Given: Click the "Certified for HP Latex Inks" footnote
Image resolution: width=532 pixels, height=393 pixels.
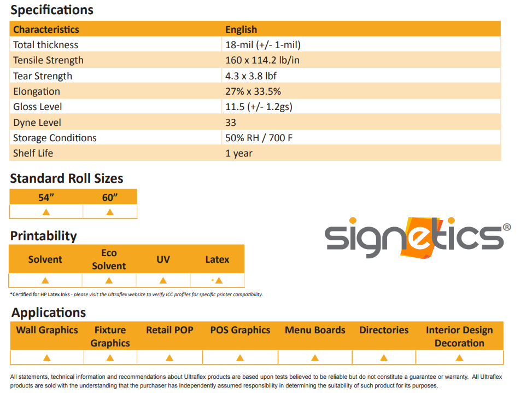Looking at the screenshot, I should point(136,294).
